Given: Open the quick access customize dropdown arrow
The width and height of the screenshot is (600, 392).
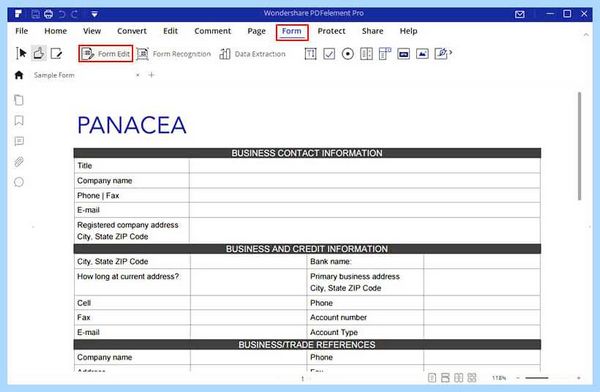Looking at the screenshot, I should pos(95,15).
